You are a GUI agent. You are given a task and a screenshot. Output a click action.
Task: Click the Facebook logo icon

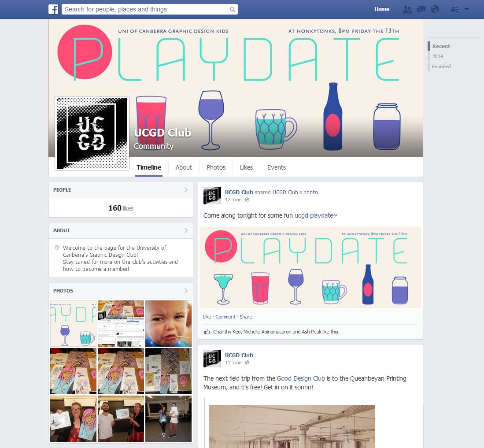(53, 9)
